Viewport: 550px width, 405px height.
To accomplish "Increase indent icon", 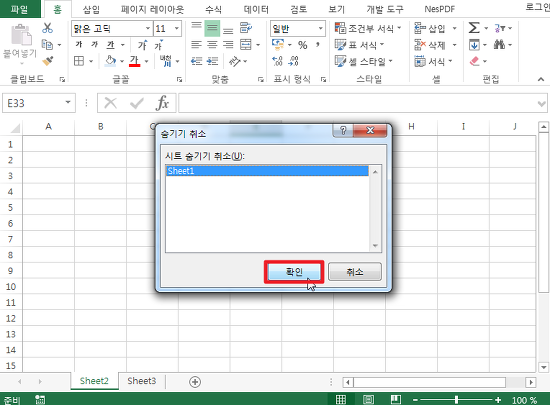I will pyautogui.click(x=212, y=61).
